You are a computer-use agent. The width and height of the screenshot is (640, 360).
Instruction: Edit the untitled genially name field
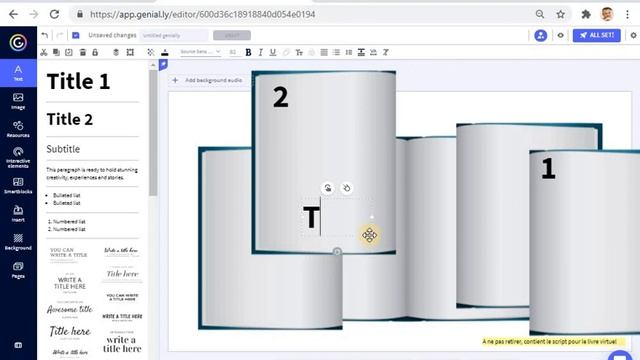click(174, 36)
